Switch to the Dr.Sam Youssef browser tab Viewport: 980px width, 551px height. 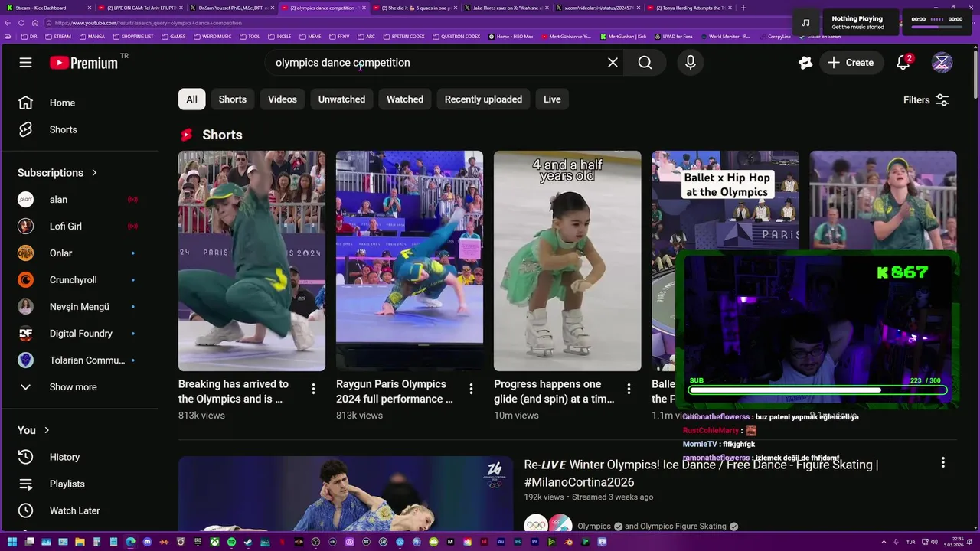(231, 8)
